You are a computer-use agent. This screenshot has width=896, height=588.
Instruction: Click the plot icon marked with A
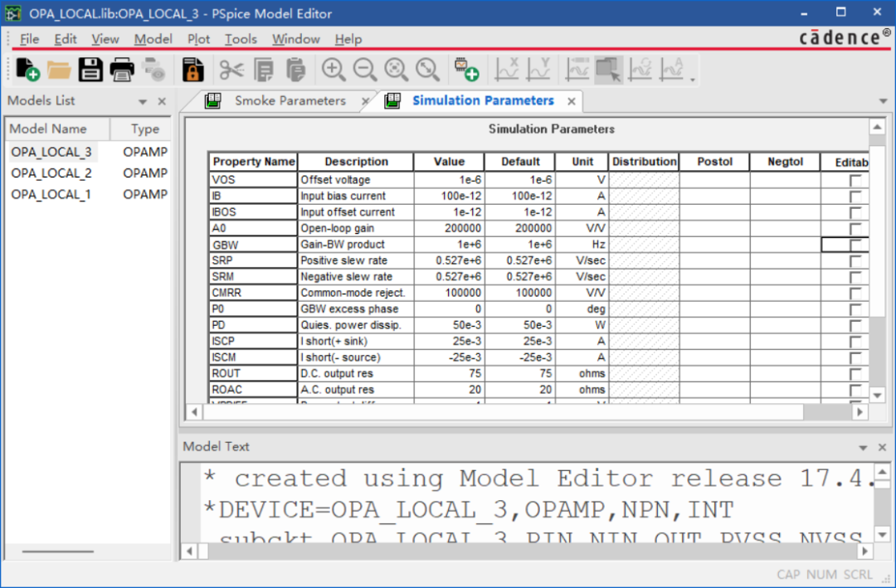point(671,70)
